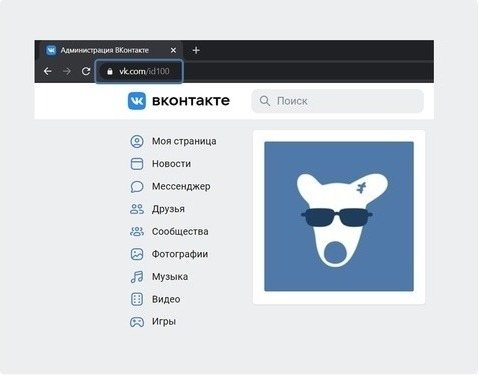Go to Новости in the sidebar
This screenshot has height=375, width=479.
[x=171, y=164]
